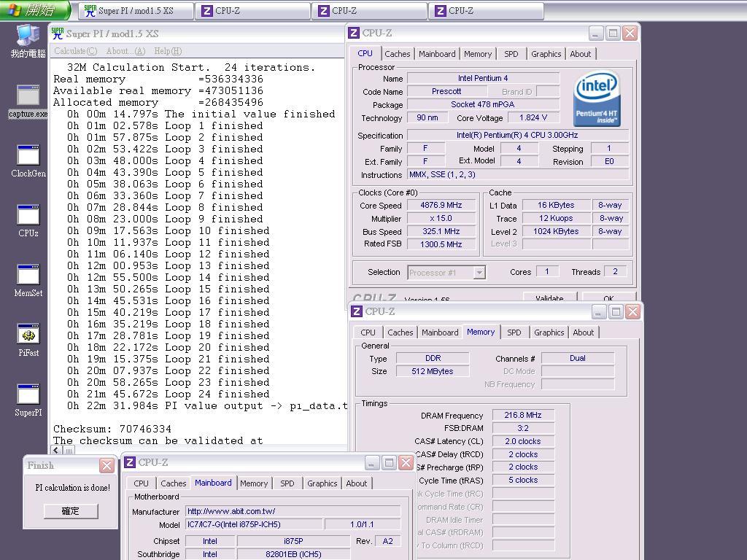The image size is (747, 560).
Task: Select CPU tab in Memory CPU-Z window
Action: pos(368,332)
